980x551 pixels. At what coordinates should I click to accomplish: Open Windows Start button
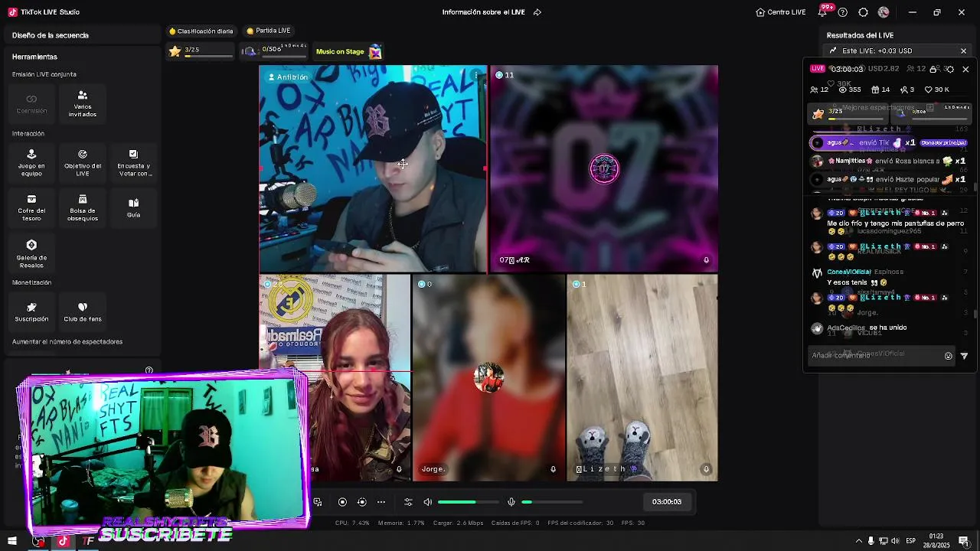click(x=12, y=541)
